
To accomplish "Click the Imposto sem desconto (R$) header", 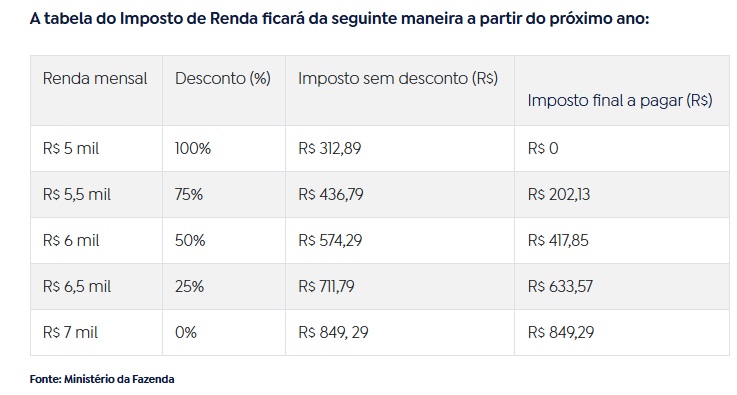I will 398,78.
